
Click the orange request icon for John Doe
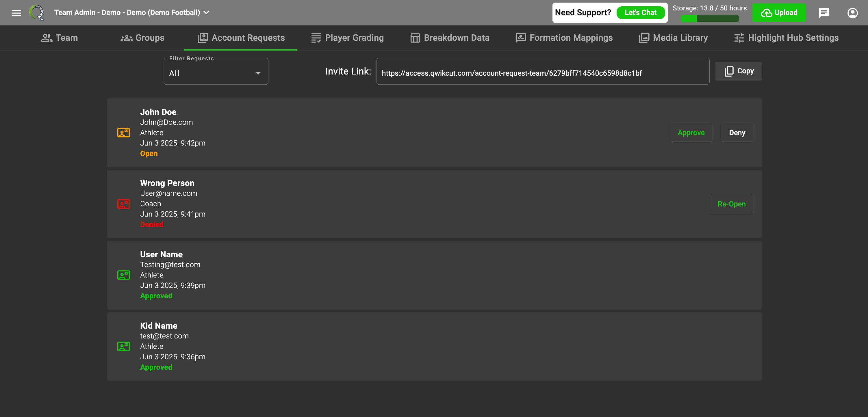[123, 133]
